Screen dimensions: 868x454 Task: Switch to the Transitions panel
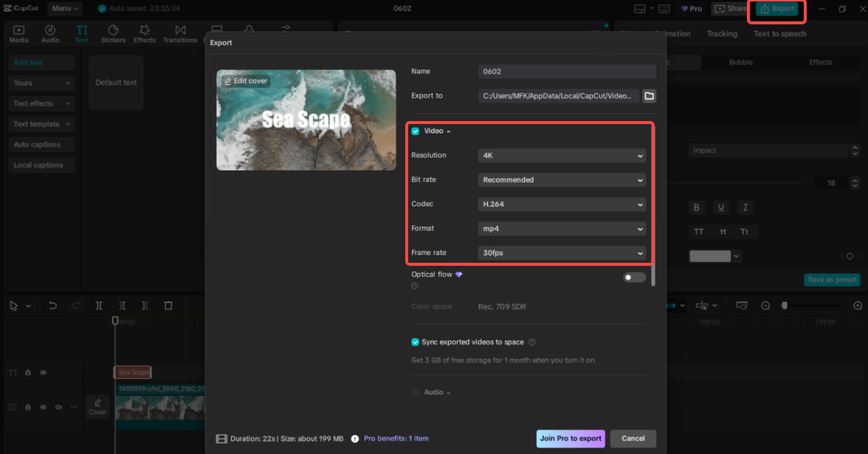tap(180, 33)
